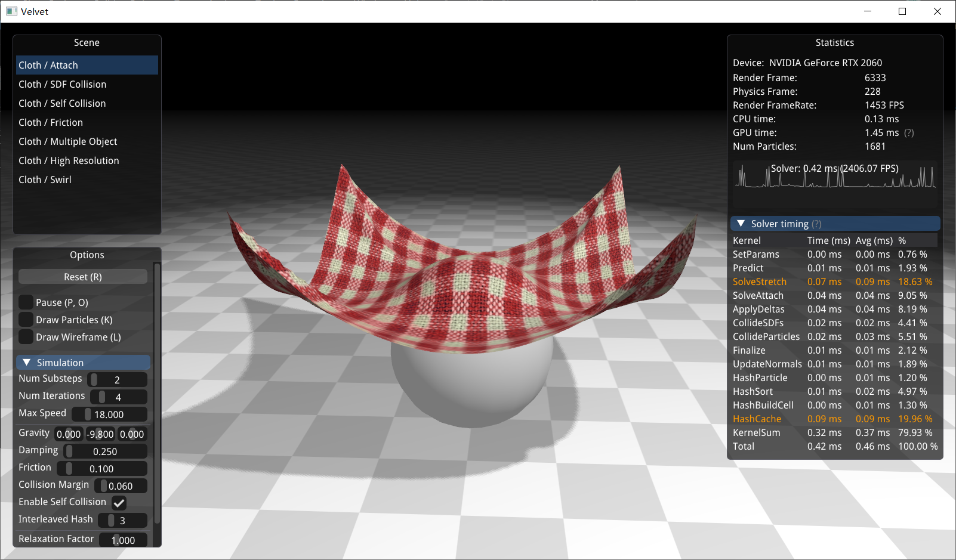Image resolution: width=956 pixels, height=560 pixels.
Task: Click the CollideParticles kernel row
Action: (835, 336)
